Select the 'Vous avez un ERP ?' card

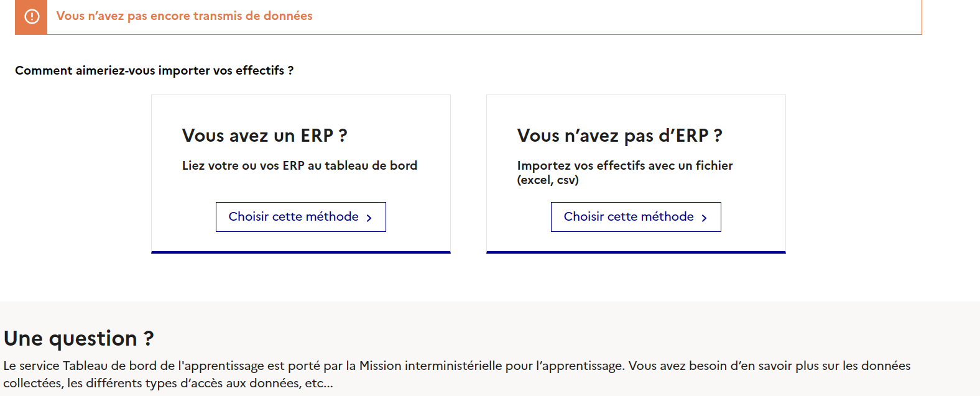pos(300,173)
